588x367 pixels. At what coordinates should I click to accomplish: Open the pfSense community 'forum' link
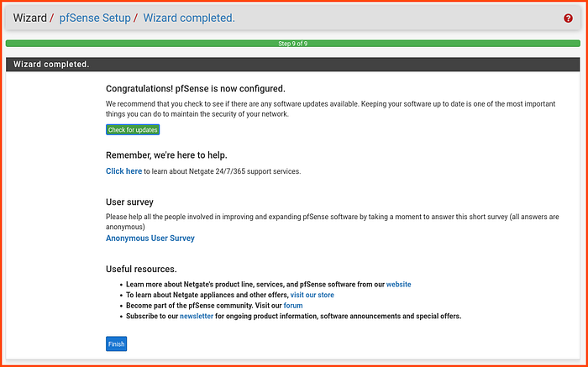click(293, 306)
